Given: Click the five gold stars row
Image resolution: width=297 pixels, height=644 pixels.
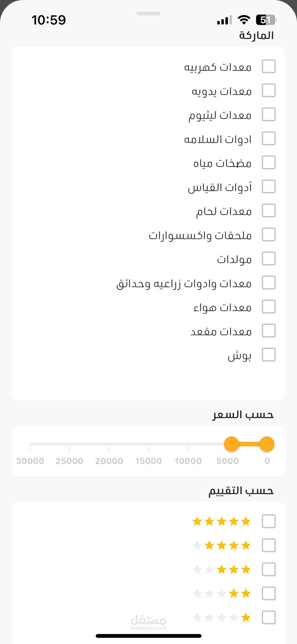Looking at the screenshot, I should (x=221, y=522).
